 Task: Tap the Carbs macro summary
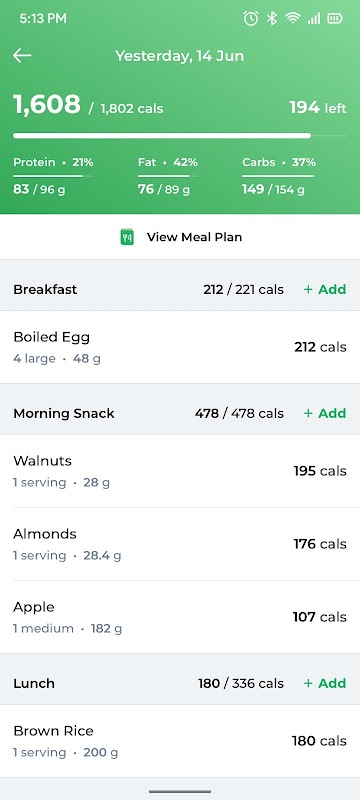[x=279, y=176]
